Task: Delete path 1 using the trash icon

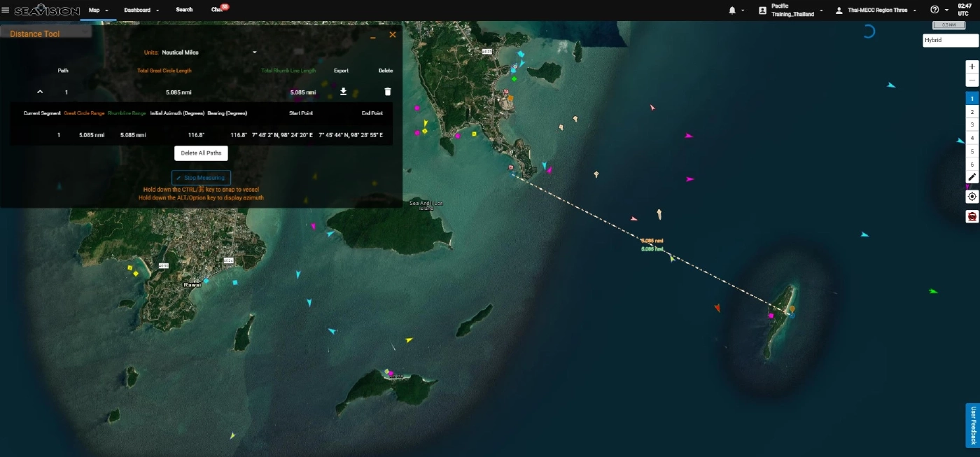Action: [388, 92]
